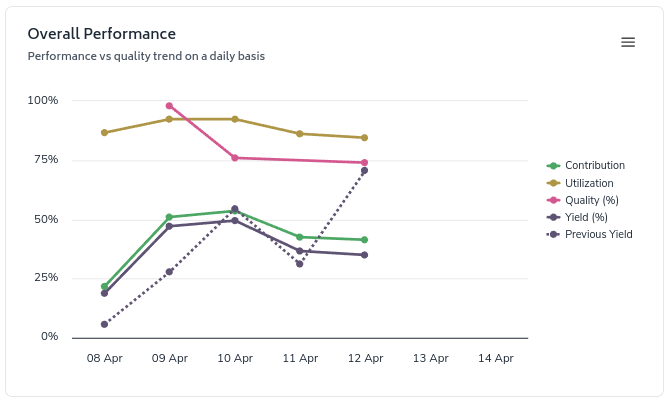Click the Quality point on 10 Apr
Screen dimensions: 670x402
235,158
